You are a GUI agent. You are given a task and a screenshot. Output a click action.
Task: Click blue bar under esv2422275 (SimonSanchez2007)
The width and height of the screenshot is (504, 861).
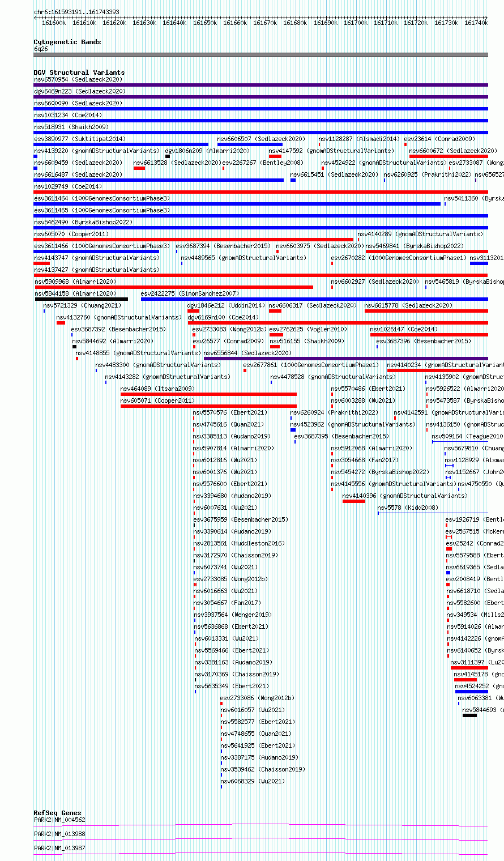(314, 299)
